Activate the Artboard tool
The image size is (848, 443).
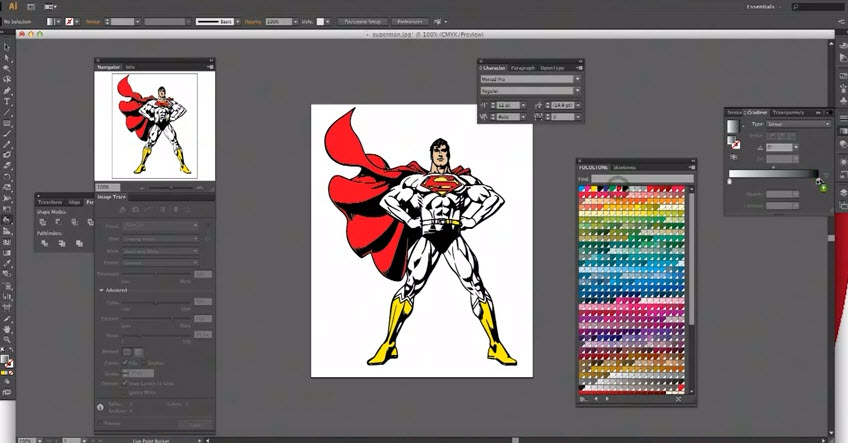tap(7, 307)
